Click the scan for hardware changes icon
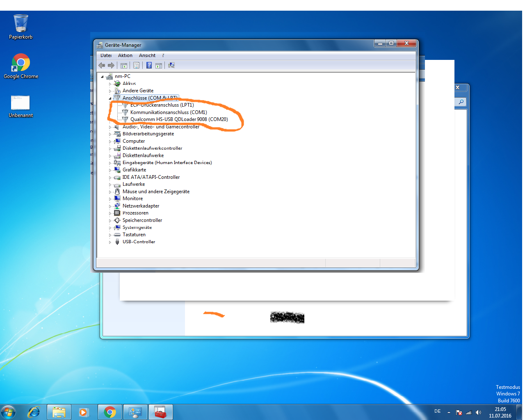This screenshot has height=420, width=525. click(x=171, y=65)
